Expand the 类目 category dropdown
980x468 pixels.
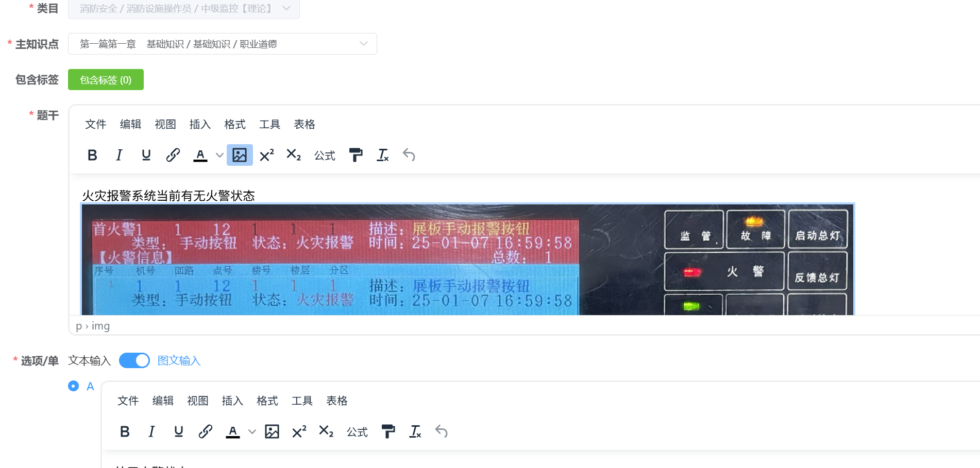pos(184,9)
